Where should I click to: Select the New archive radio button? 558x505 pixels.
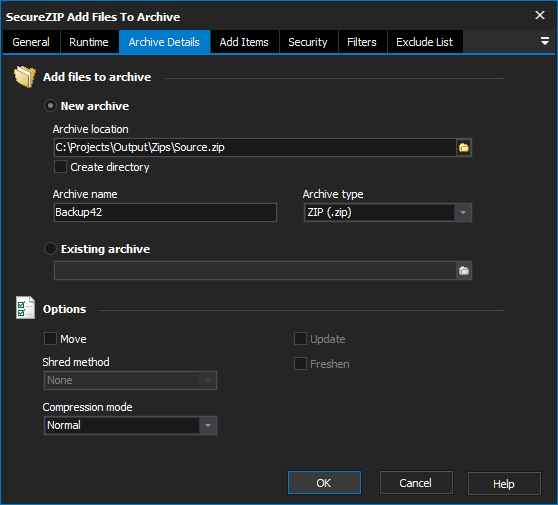[50, 106]
